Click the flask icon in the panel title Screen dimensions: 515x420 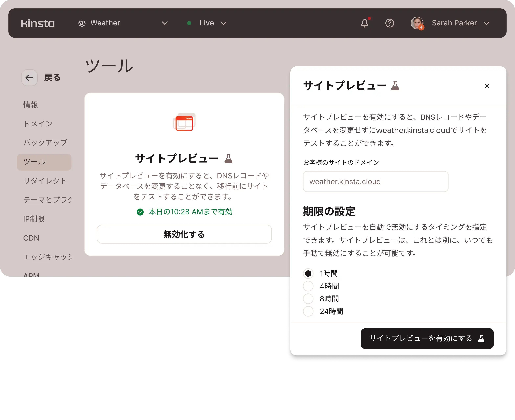pyautogui.click(x=395, y=86)
